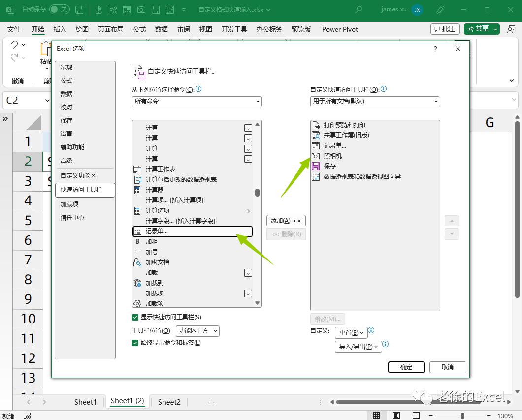The image size is (522, 420).
Task: Switch to the Power Pivot ribbon tab
Action: tap(339, 29)
